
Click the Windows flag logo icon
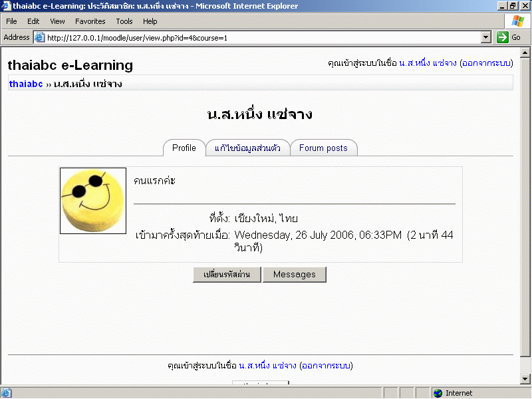click(517, 21)
